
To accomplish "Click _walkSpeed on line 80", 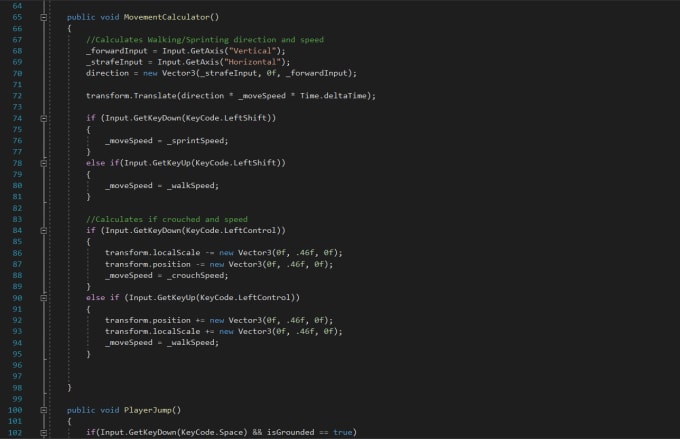I will (x=190, y=186).
